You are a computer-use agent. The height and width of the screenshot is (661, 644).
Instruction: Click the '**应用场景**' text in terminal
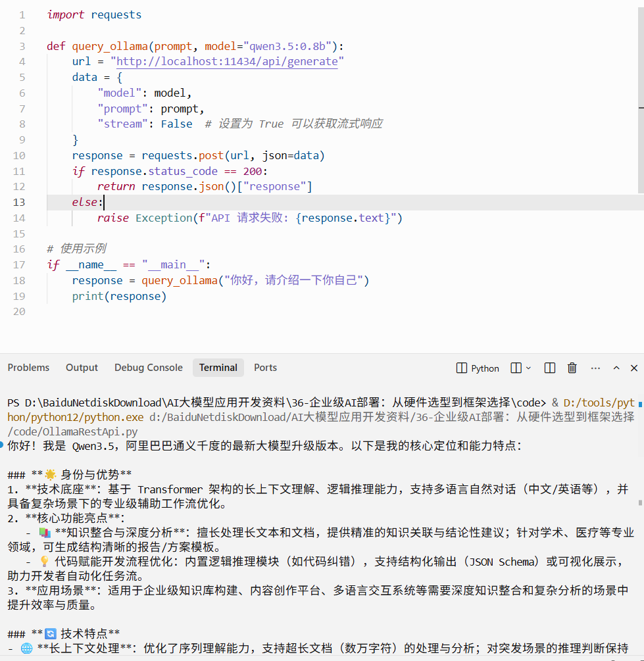61,590
